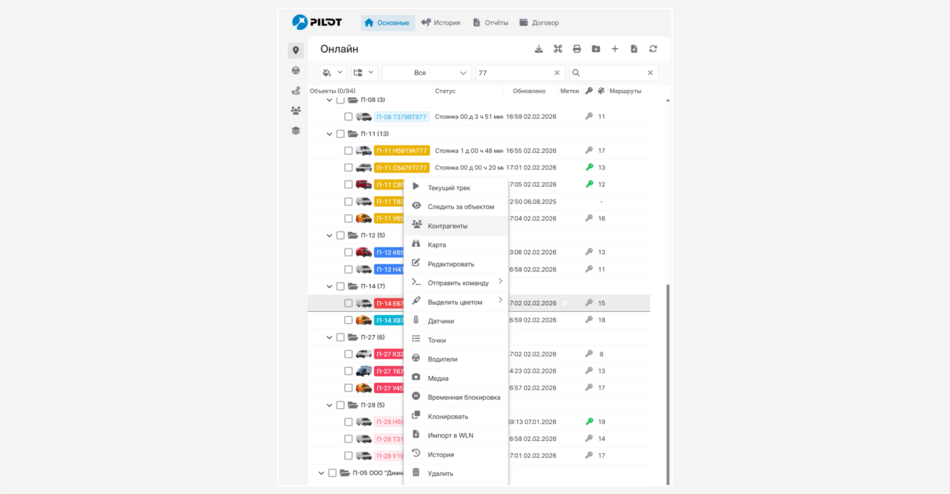Open Выделить цветом color highlight submenu
Viewport: 950px width, 494px height.
455,302
